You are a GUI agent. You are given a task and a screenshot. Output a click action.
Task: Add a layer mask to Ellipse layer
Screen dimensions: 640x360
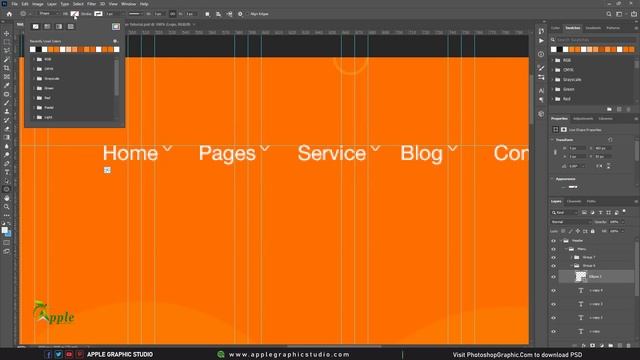[x=593, y=346]
